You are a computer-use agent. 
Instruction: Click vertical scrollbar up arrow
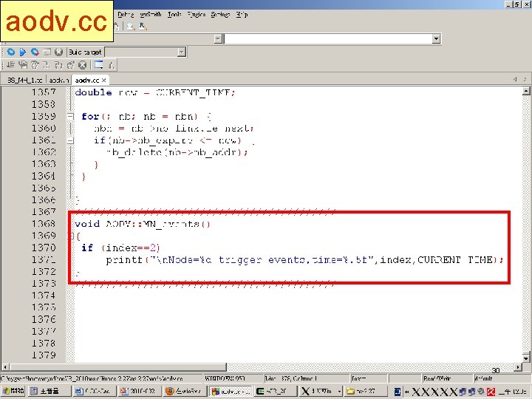click(526, 91)
